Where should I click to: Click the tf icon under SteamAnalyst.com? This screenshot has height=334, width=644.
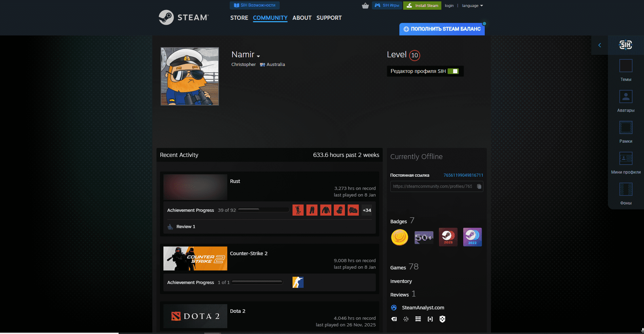pyautogui.click(x=394, y=319)
